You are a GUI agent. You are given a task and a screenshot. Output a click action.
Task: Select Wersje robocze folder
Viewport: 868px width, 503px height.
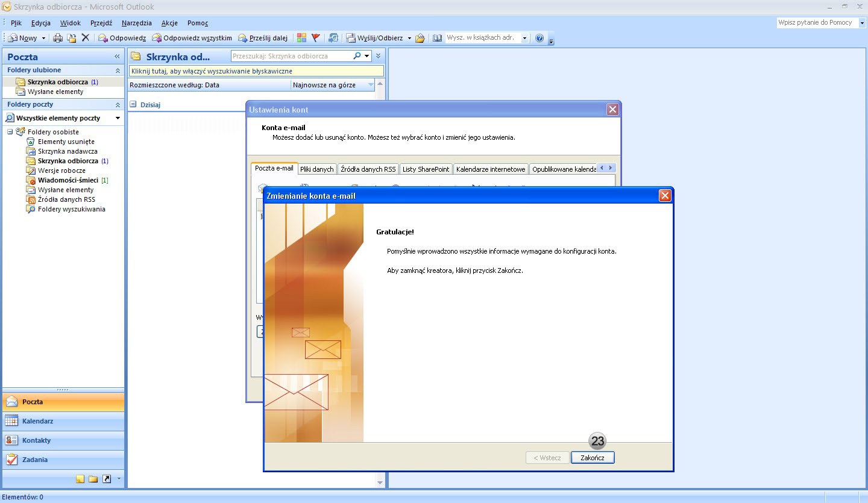(x=61, y=170)
